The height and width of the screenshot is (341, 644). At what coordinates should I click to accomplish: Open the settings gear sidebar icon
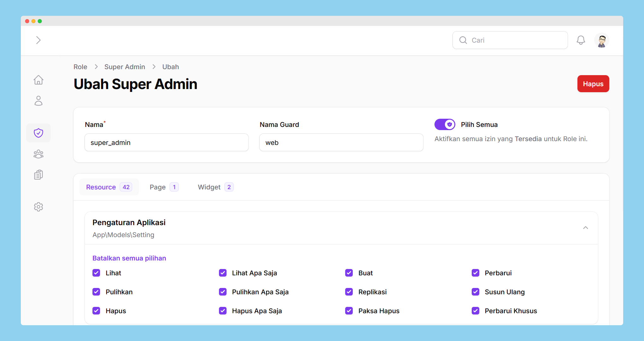coord(38,207)
